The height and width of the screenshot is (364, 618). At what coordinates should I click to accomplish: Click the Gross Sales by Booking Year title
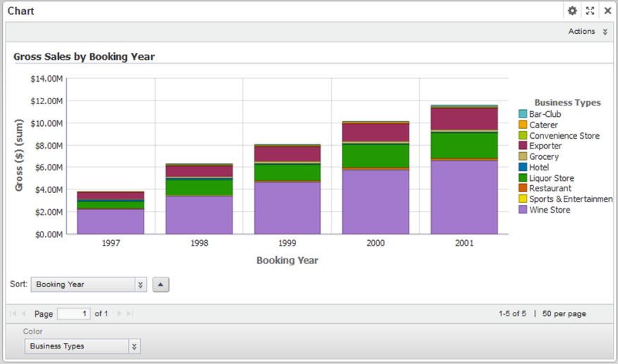(84, 57)
